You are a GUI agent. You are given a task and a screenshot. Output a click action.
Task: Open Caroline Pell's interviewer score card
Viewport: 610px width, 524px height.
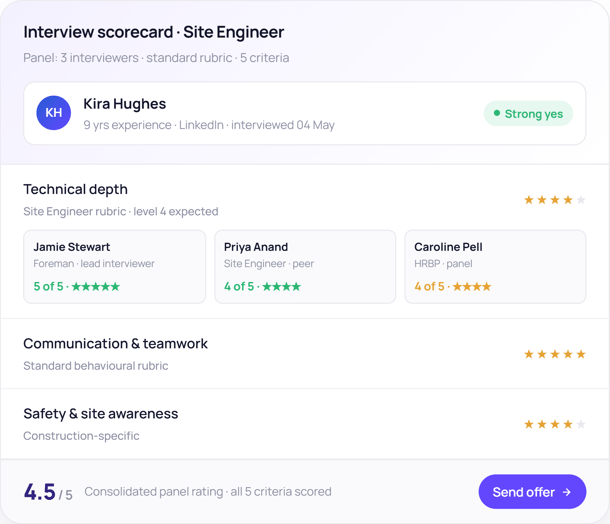[495, 266]
